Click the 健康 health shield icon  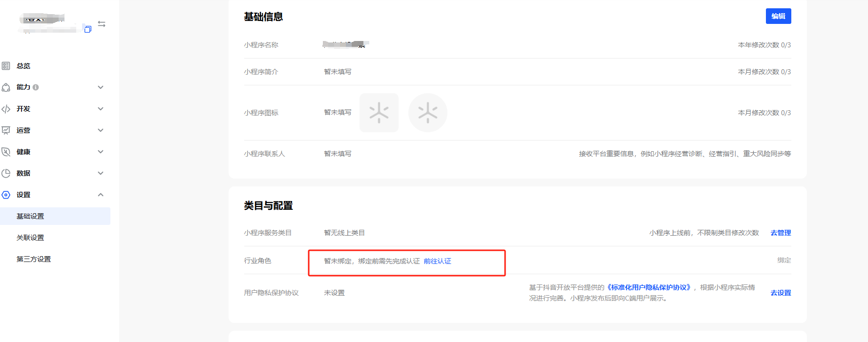click(6, 152)
